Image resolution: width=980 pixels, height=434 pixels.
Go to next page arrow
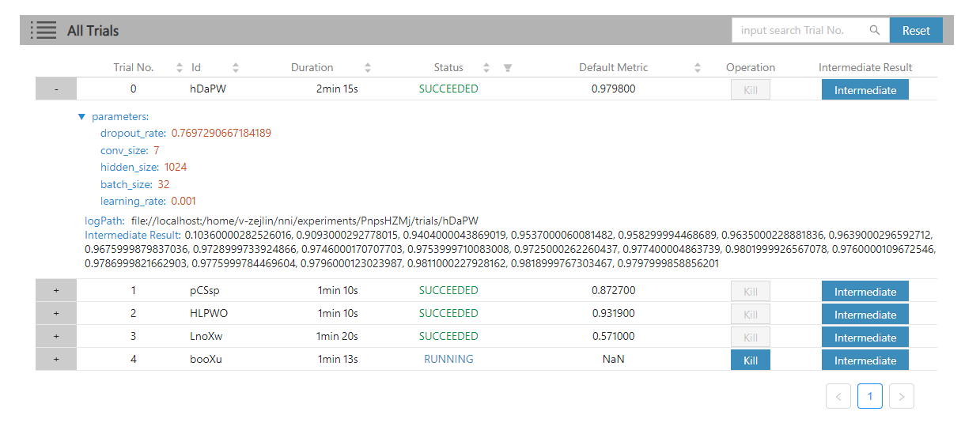click(901, 397)
